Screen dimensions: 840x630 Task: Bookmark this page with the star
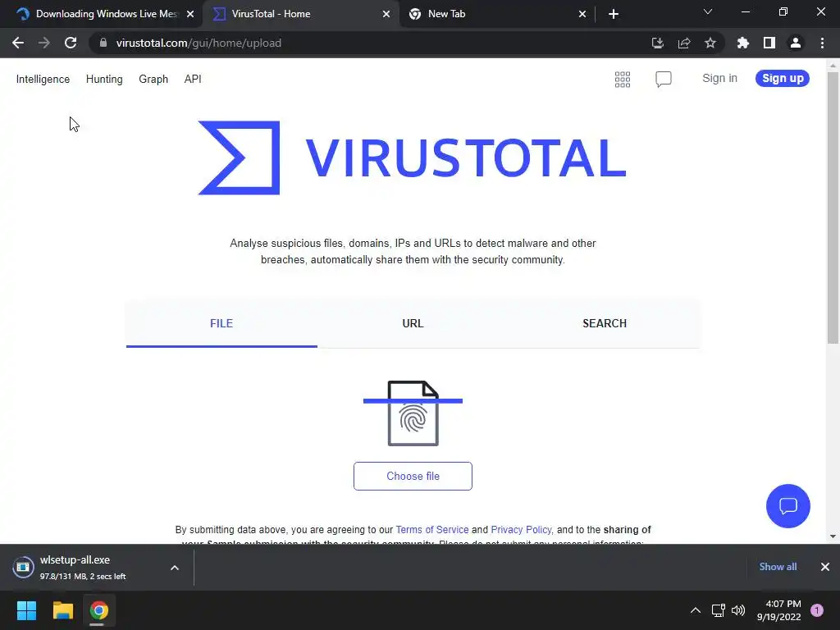tap(710, 43)
